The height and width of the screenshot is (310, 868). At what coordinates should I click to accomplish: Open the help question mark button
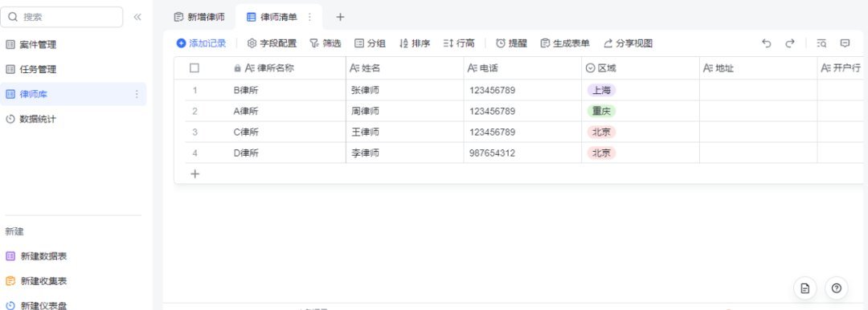(837, 288)
